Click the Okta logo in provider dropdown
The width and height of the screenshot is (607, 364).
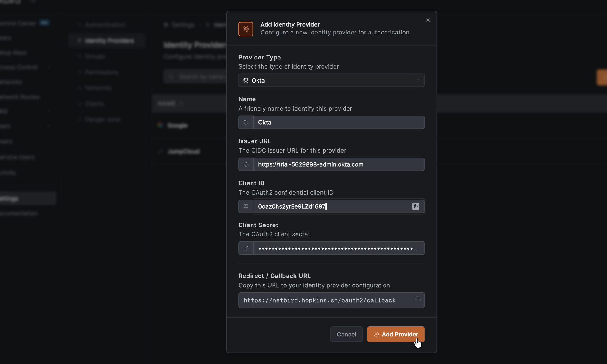click(246, 81)
